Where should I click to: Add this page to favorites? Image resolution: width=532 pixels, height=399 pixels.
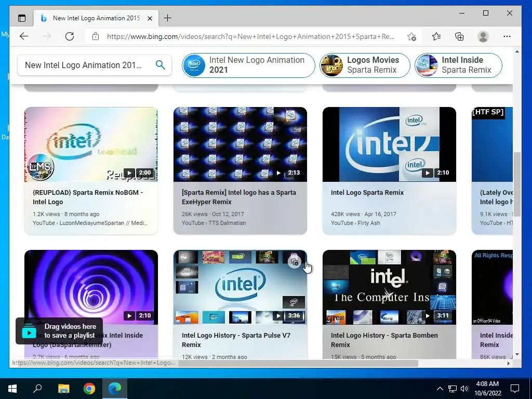tap(411, 37)
